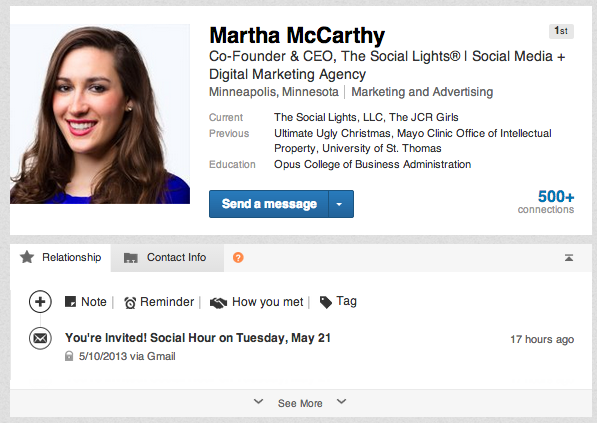The image size is (597, 423).
Task: Expand the section with See More
Action: pos(300,403)
